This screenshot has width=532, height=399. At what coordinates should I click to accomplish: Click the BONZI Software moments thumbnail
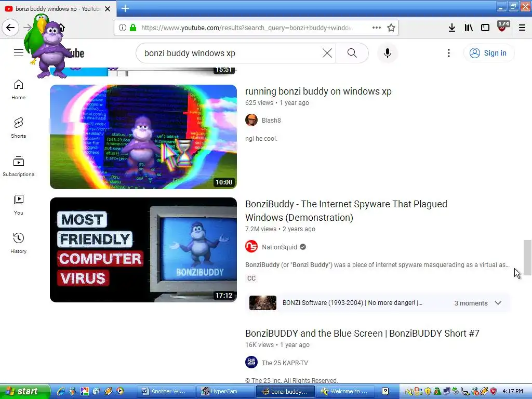point(262,303)
